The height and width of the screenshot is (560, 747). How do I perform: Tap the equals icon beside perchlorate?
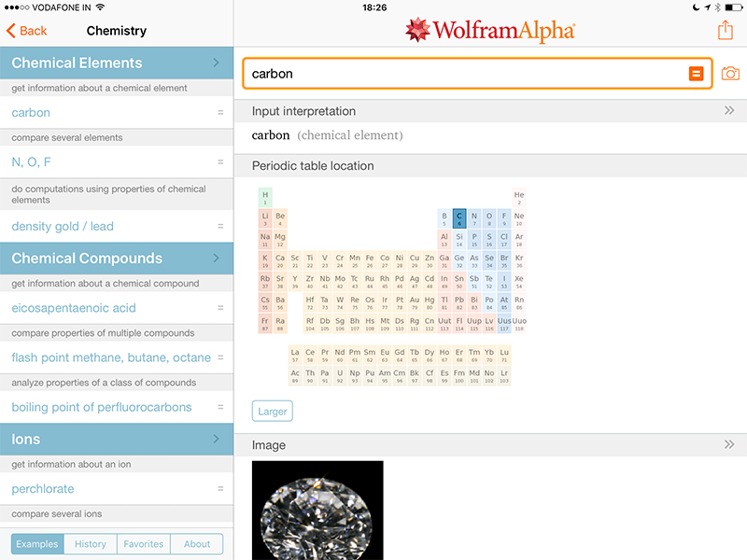coord(220,488)
